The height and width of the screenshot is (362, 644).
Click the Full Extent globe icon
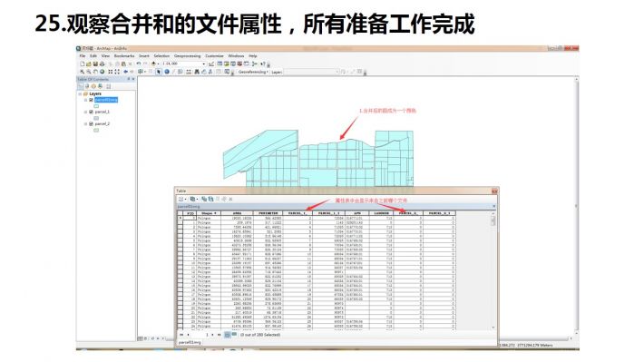point(102,72)
